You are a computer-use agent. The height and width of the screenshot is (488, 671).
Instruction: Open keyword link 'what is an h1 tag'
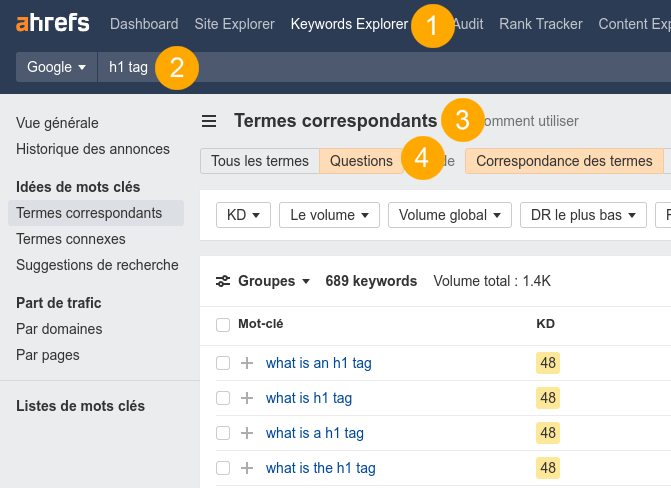tap(318, 363)
